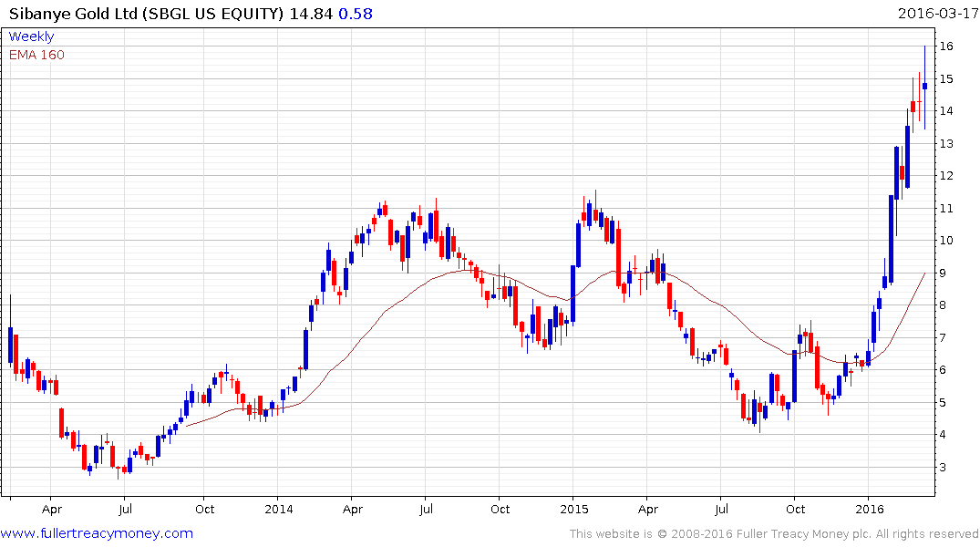The image size is (980, 547).
Task: Click the price axis label 4
Action: [x=944, y=435]
